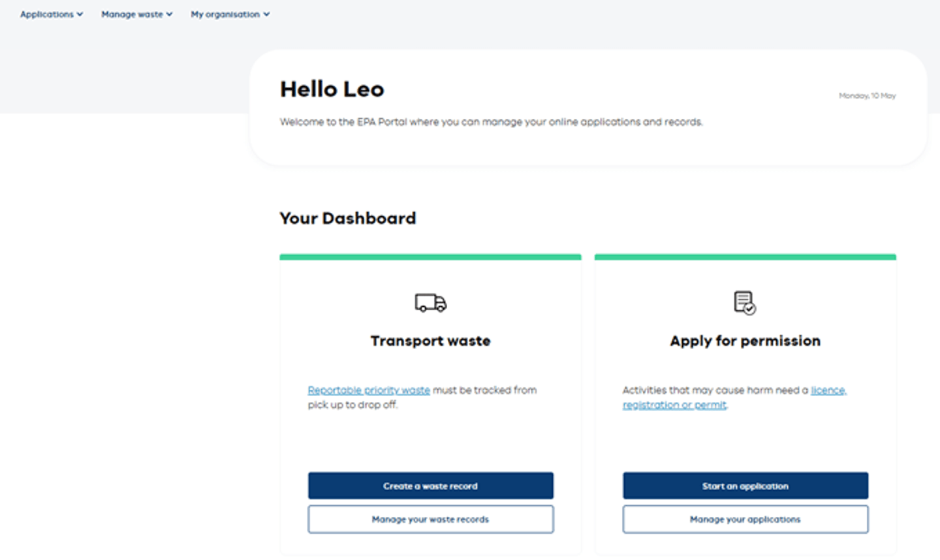940x560 pixels.
Task: Open the My organisation menu label
Action: [x=225, y=14]
